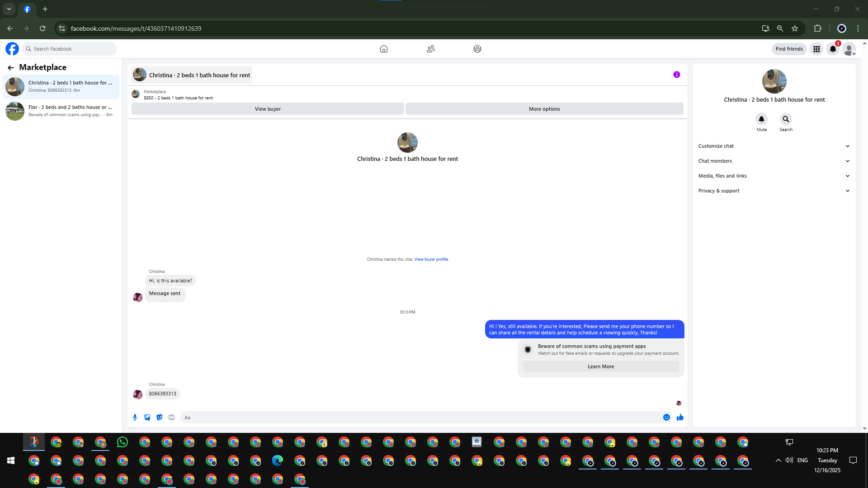Viewport: 868px width, 488px height.
Task: Open the Windows Start menu
Action: 11,460
